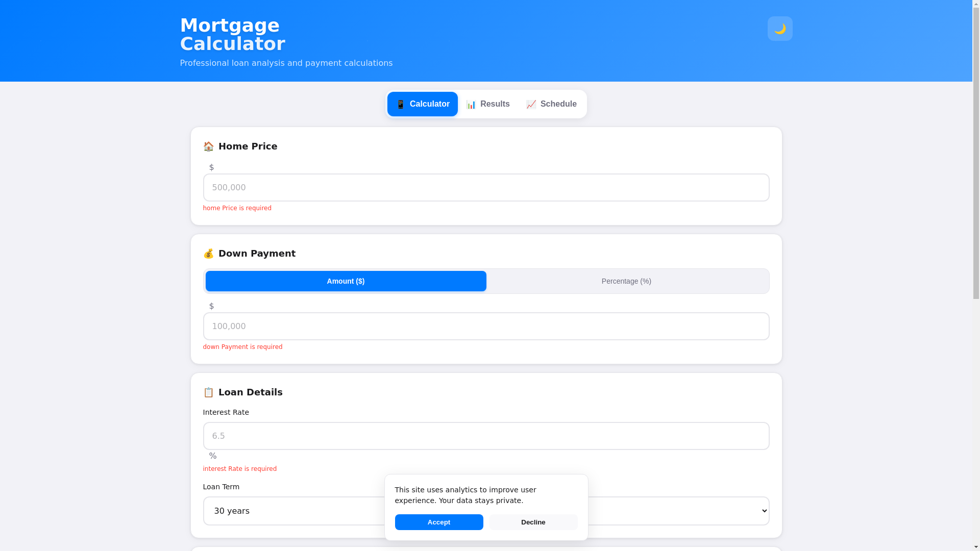Click the 'home Price is required' error text

(237, 208)
